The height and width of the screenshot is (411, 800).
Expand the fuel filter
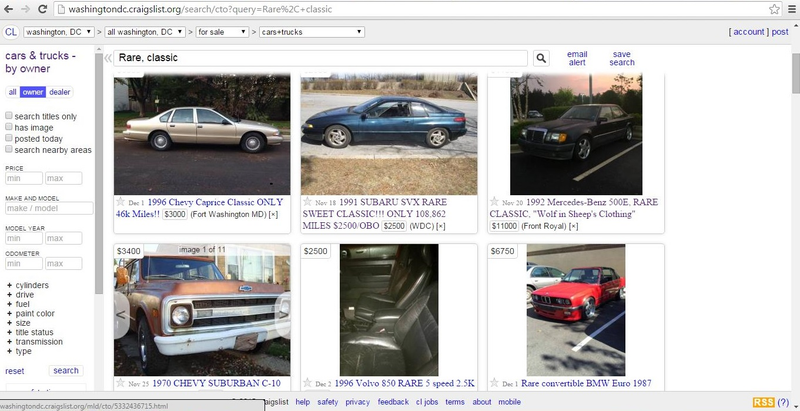18,304
